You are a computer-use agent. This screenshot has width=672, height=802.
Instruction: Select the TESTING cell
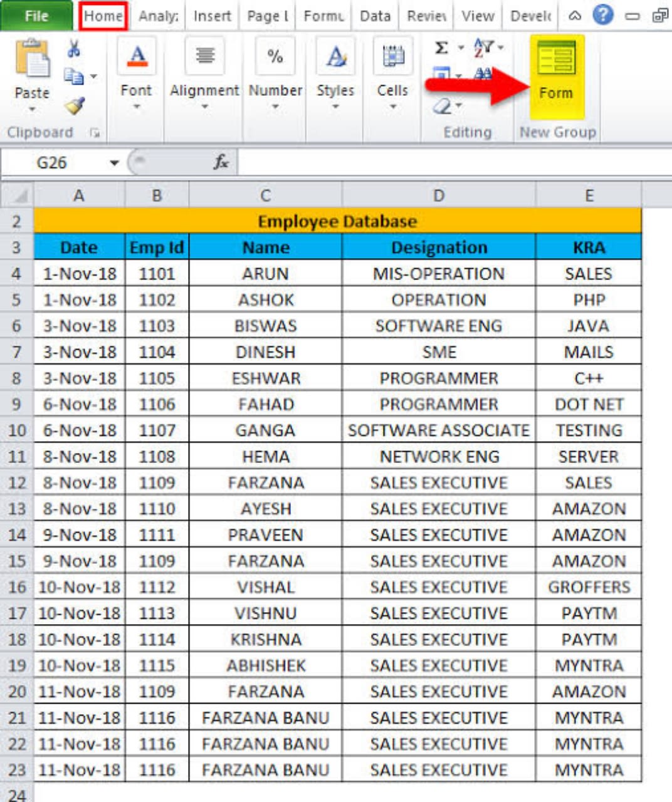click(589, 430)
